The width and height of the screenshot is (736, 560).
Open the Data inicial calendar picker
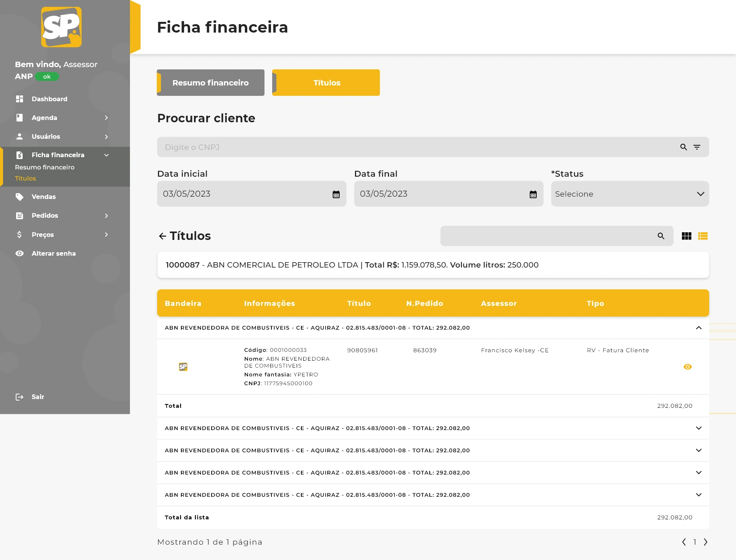tap(336, 194)
